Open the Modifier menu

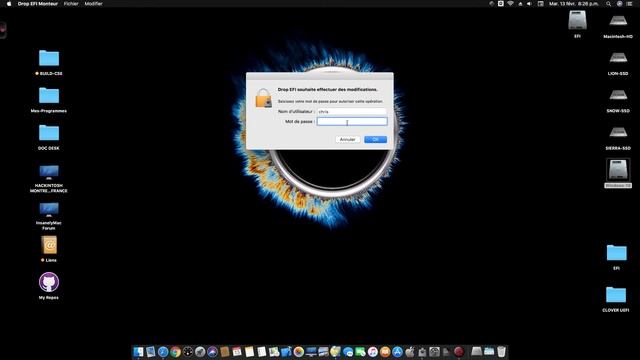click(x=93, y=4)
